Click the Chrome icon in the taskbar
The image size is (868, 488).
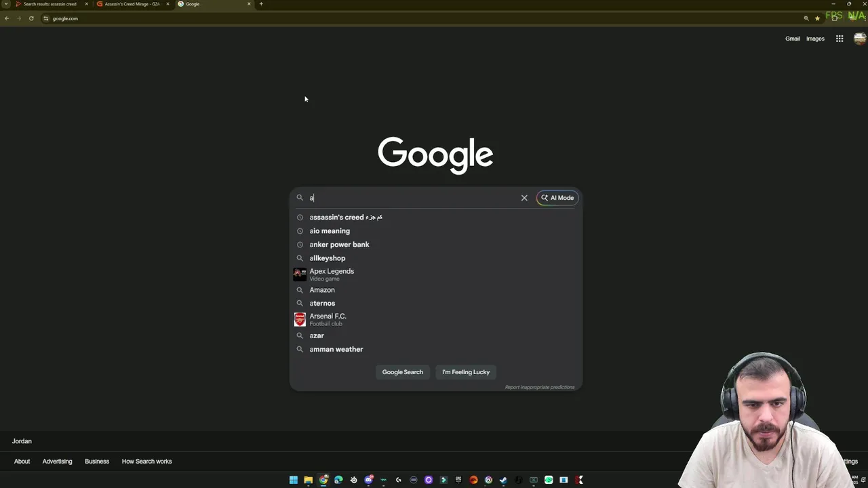[323, 480]
